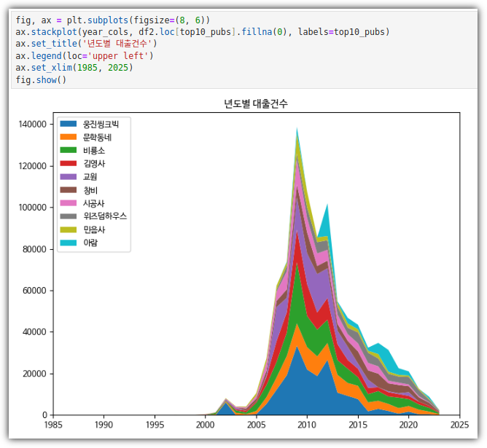Click the 140000 y-axis tick label
This screenshot has width=487, height=448.
(x=33, y=125)
